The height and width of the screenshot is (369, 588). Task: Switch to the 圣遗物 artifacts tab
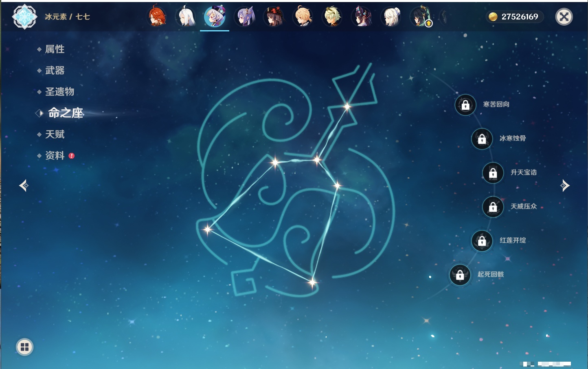(59, 92)
